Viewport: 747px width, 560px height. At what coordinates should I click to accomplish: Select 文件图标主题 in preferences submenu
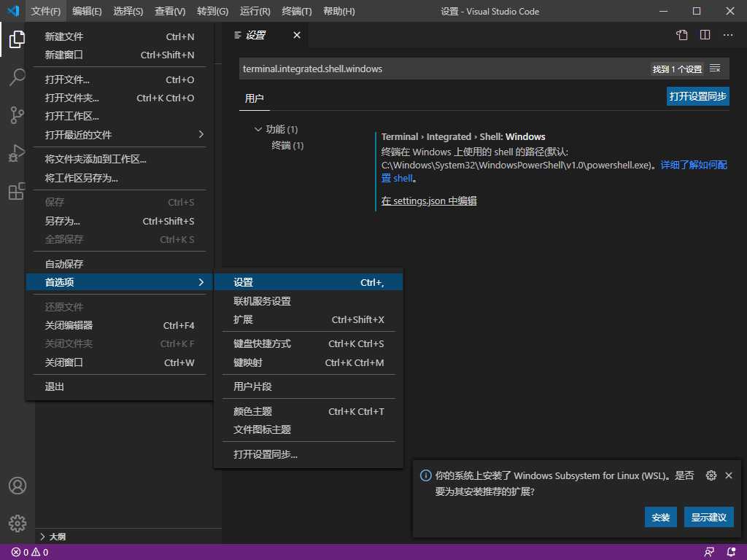pos(309,429)
